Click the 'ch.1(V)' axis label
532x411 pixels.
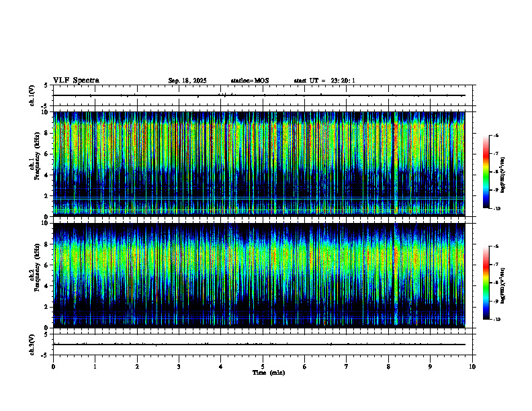click(x=32, y=95)
